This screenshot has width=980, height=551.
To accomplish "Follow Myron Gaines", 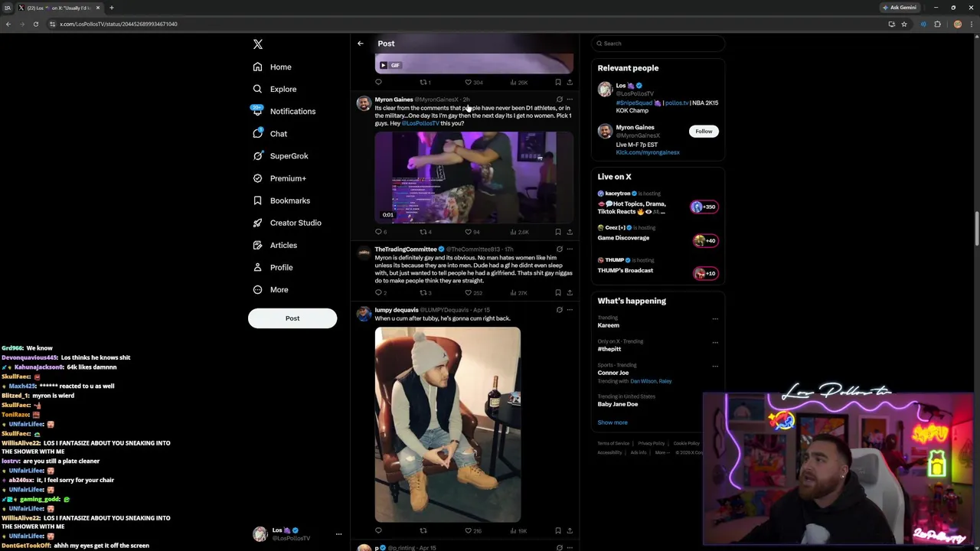I will pos(704,132).
